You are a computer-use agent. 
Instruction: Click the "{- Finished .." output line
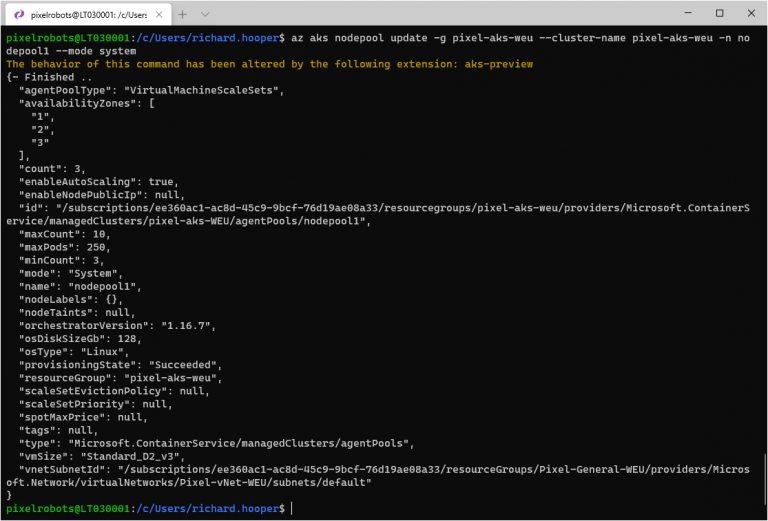49,77
